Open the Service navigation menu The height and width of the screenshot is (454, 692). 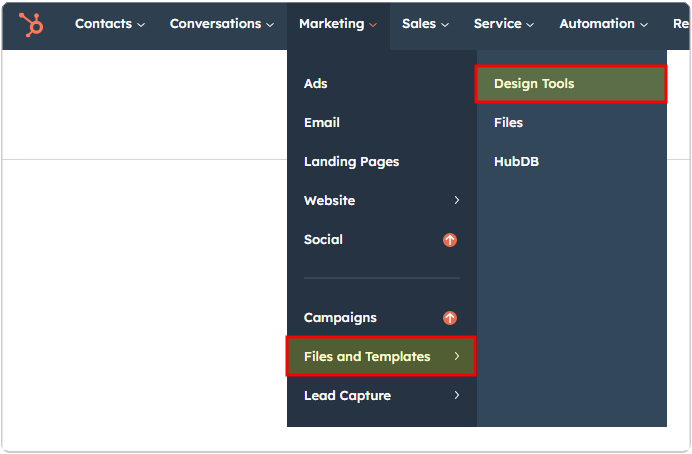click(x=504, y=24)
